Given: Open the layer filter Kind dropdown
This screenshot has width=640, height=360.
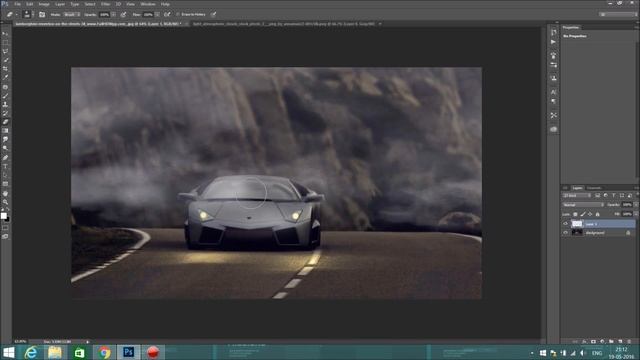Looking at the screenshot, I should (577, 196).
